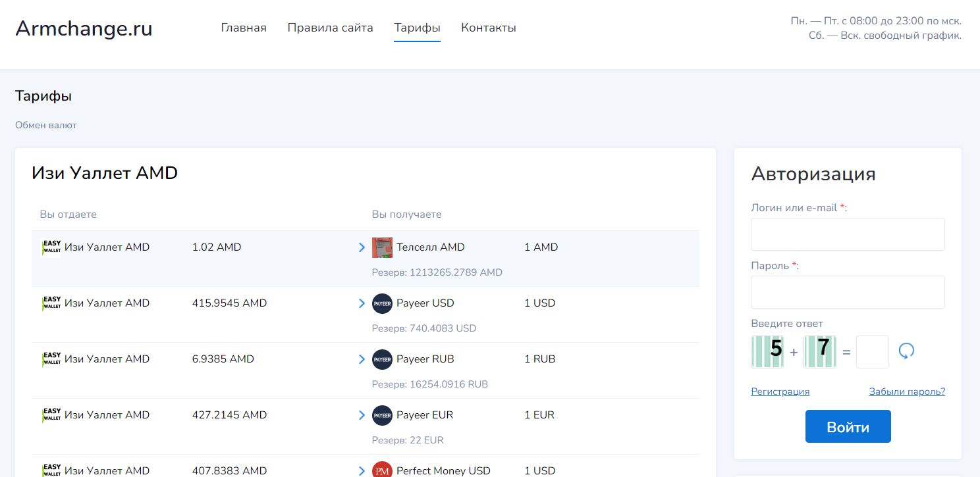This screenshot has width=980, height=477.
Task: Click the captcha image showing 7
Action: coord(820,352)
